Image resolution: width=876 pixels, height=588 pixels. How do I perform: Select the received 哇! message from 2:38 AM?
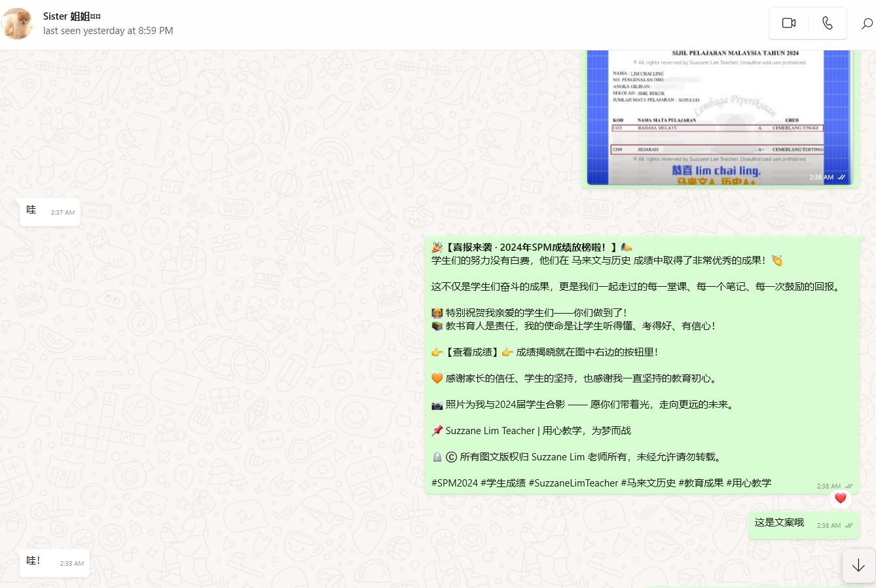tap(33, 561)
